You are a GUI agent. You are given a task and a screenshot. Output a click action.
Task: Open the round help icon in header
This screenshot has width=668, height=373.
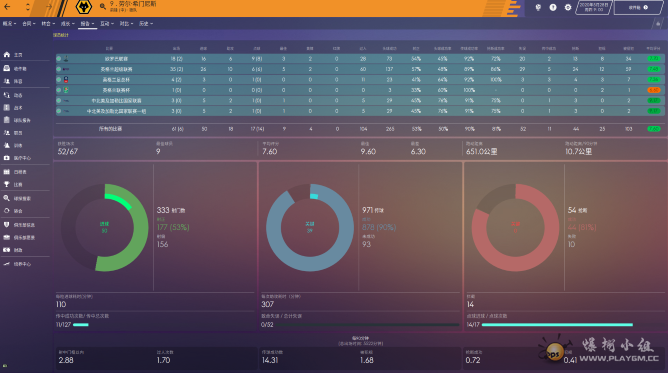(x=553, y=7)
